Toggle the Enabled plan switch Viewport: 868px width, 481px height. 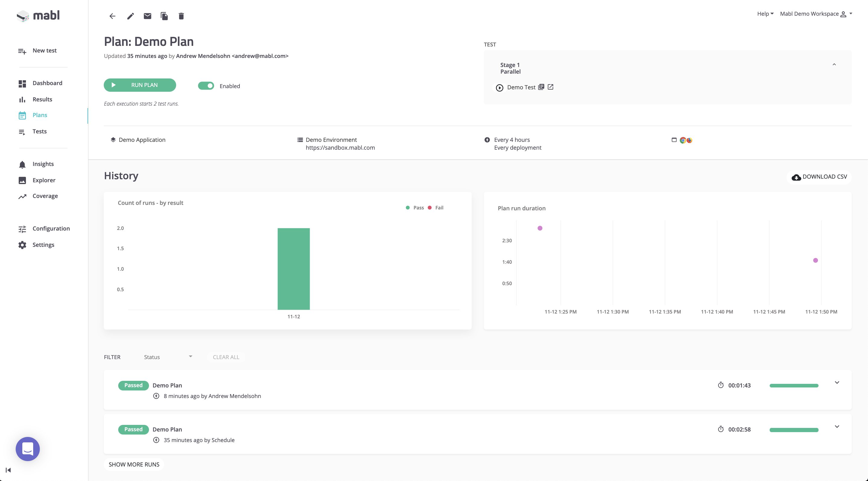206,86
